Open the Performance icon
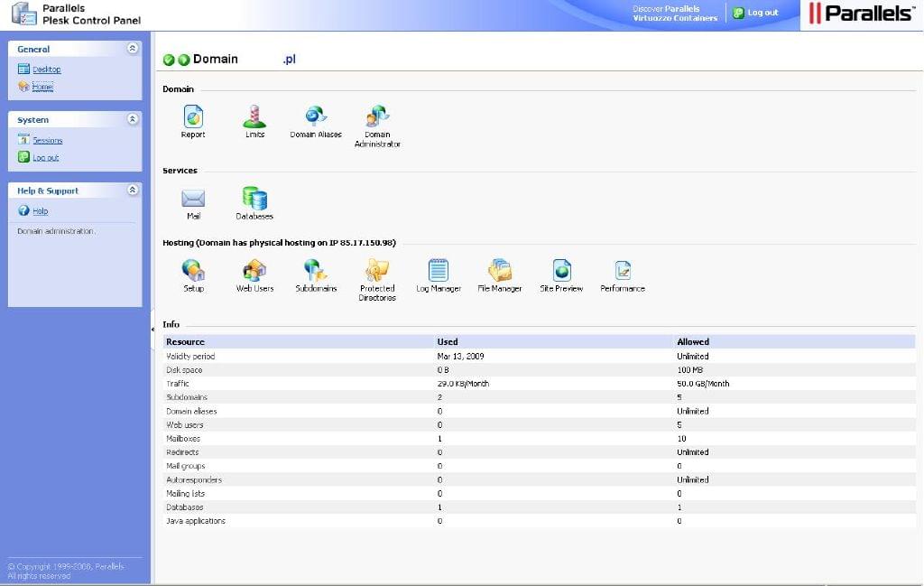924x586 pixels. pos(623,271)
